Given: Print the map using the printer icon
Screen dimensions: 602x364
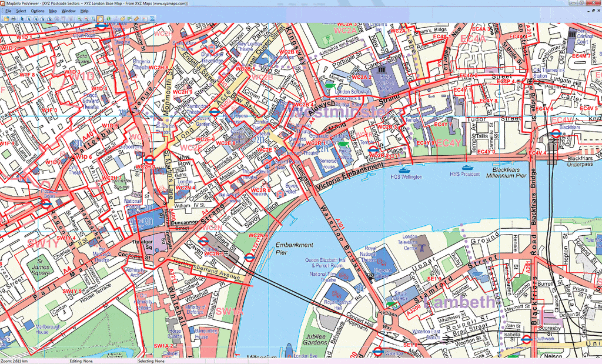Looking at the screenshot, I should click(14, 18).
